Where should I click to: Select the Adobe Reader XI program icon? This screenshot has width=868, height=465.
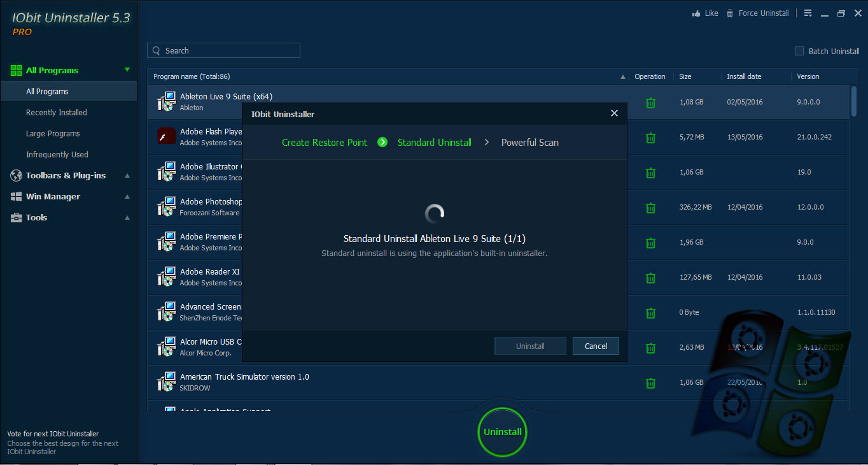pos(166,276)
